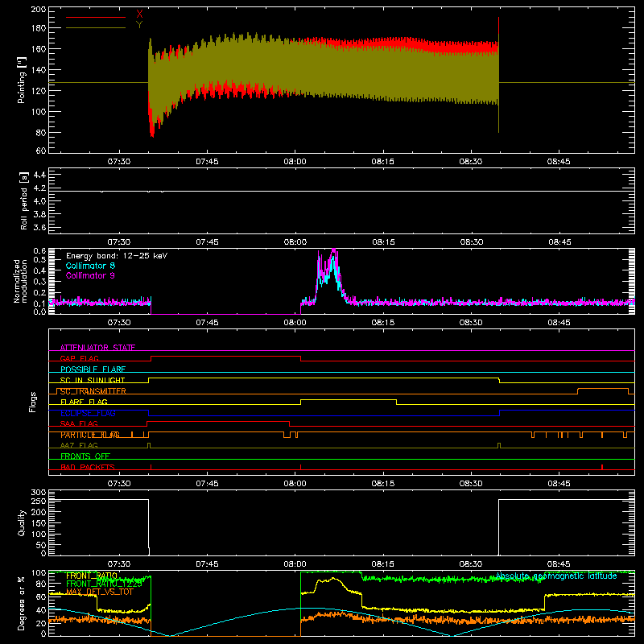Viewport: 644px width, 644px height.
Task: Click the 3.6 tick on Roll period axis
Action: 39,227
